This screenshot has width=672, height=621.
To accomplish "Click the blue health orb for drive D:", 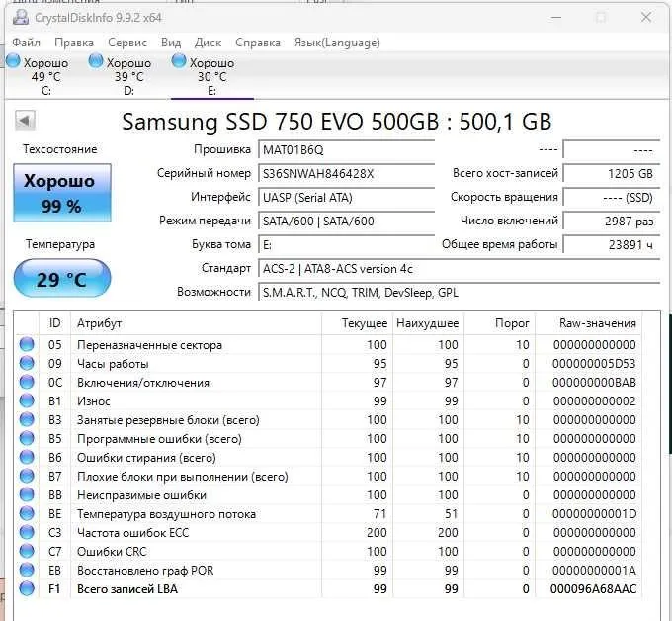I will [x=96, y=61].
